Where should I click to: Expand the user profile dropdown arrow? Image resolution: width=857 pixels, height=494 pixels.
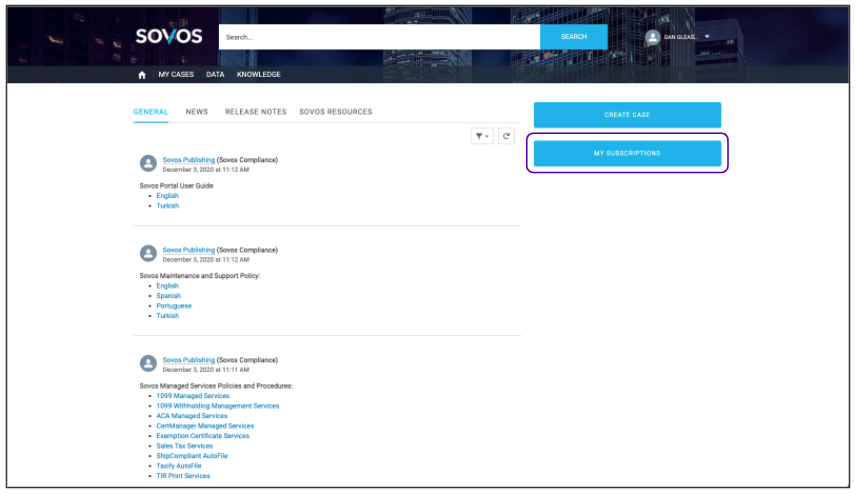(x=707, y=37)
